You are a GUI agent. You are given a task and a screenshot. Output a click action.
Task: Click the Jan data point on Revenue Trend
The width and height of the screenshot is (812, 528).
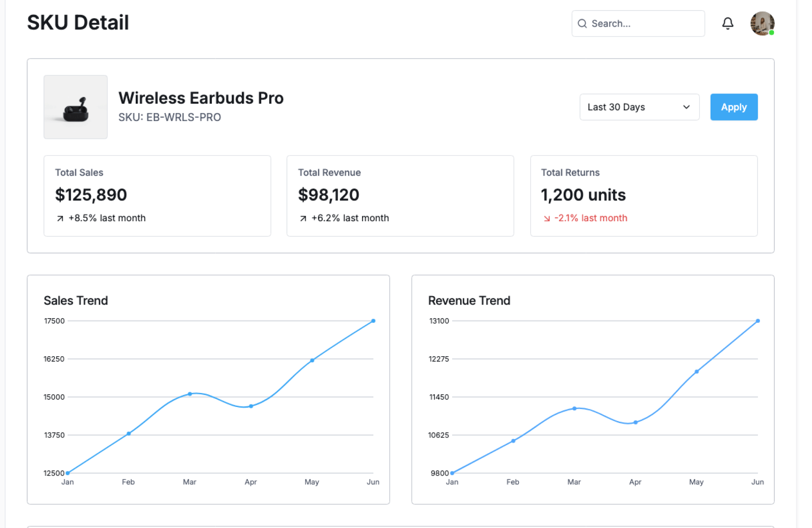[x=452, y=473]
